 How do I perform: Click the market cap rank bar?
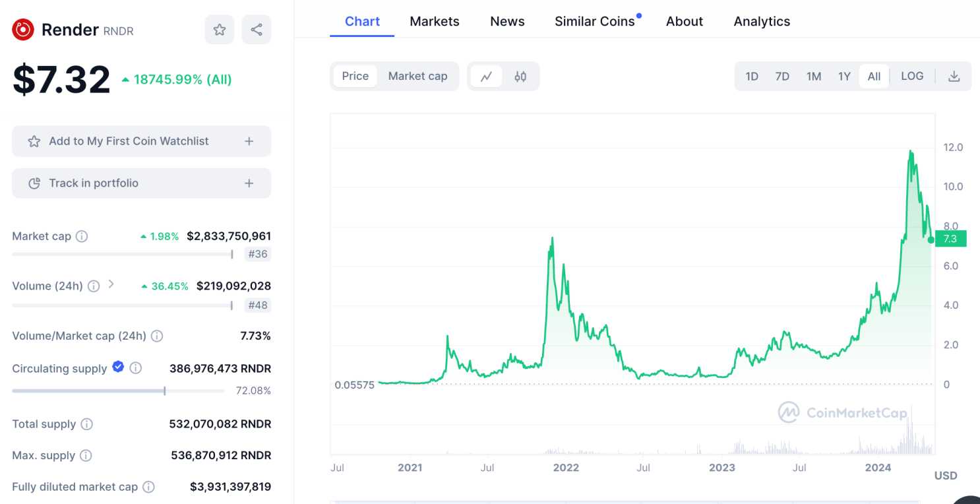tap(123, 254)
